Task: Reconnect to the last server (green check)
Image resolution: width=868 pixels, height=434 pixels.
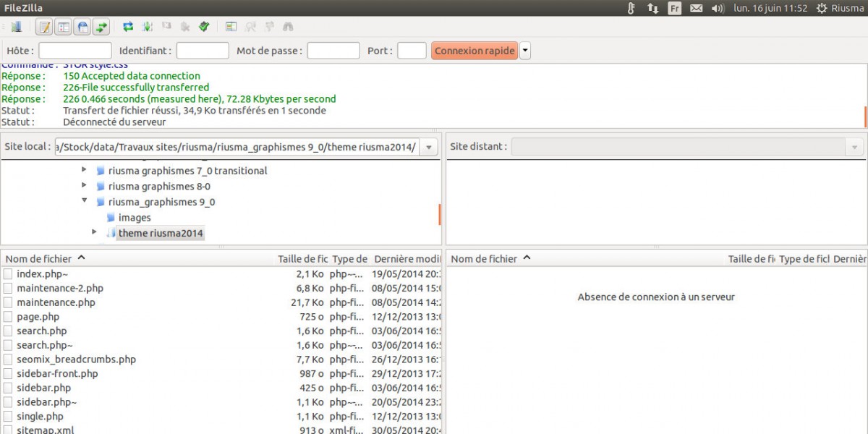Action: [x=204, y=27]
